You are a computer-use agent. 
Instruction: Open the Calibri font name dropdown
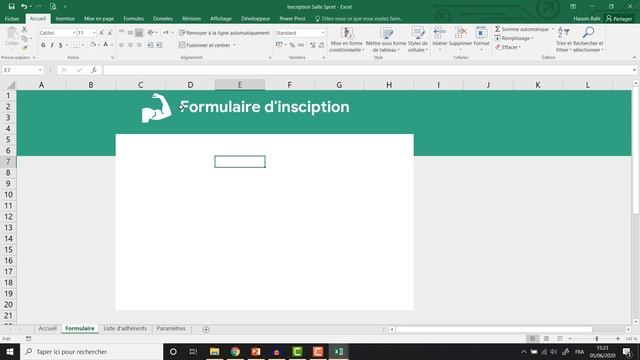74,33
